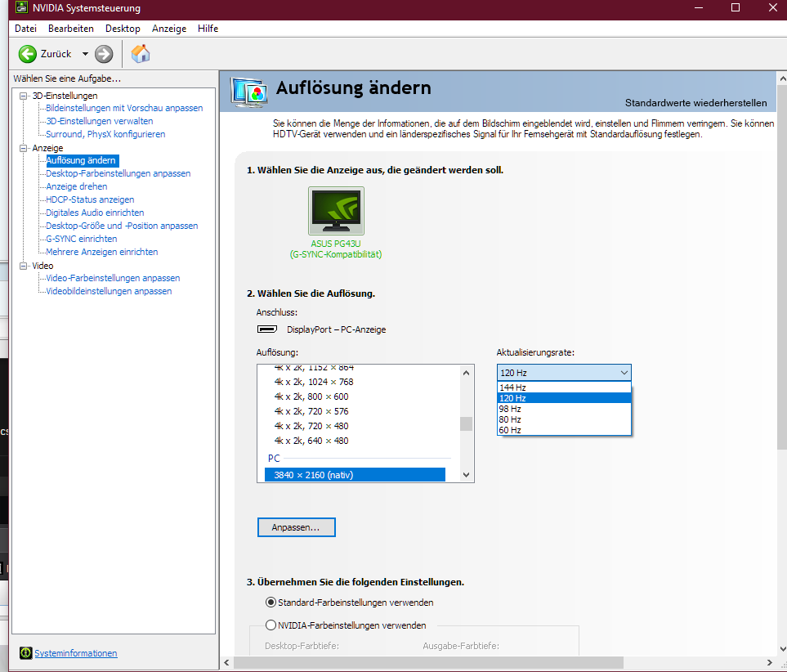
Task: Open Mehrere Anzeigen einrichten
Action: (x=102, y=252)
